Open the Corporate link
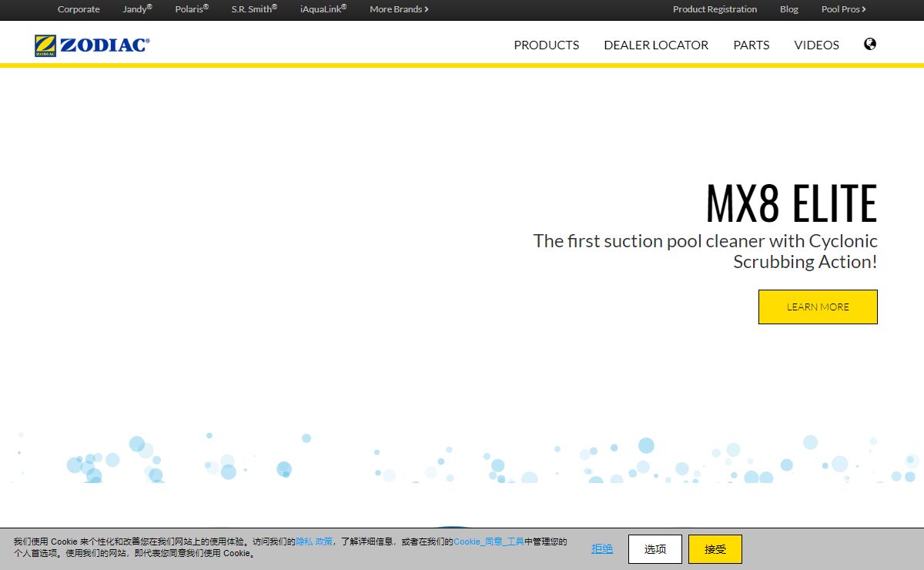The height and width of the screenshot is (570, 924). pos(79,9)
